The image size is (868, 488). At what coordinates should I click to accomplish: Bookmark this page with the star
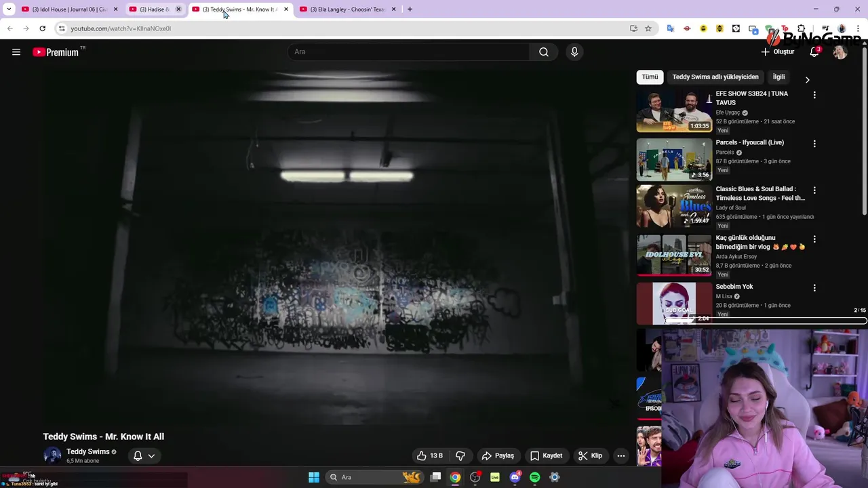tap(648, 28)
